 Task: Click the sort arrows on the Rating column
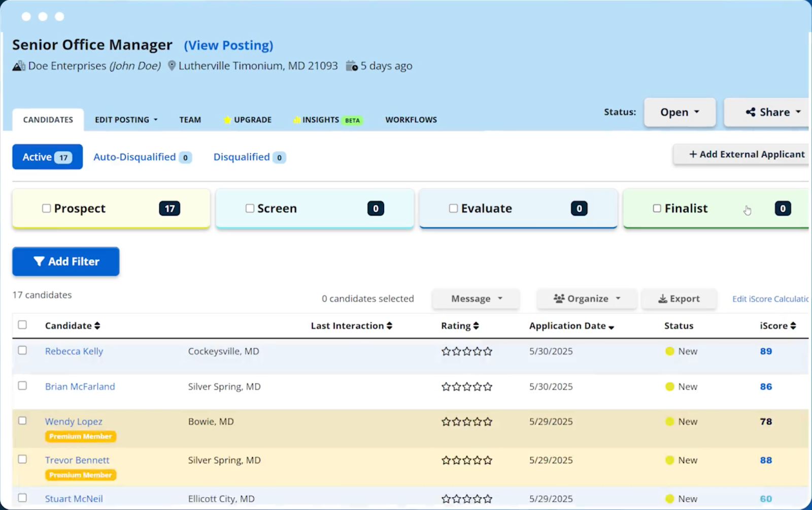pos(476,325)
